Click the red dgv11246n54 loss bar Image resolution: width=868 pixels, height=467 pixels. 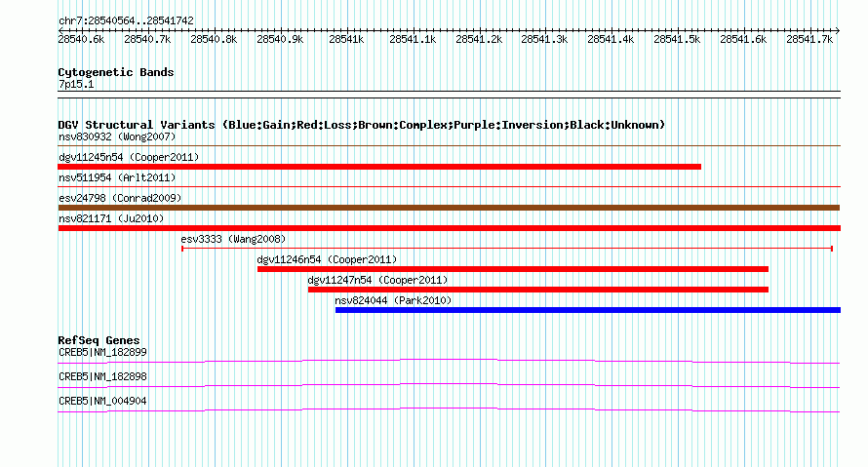pos(513,269)
